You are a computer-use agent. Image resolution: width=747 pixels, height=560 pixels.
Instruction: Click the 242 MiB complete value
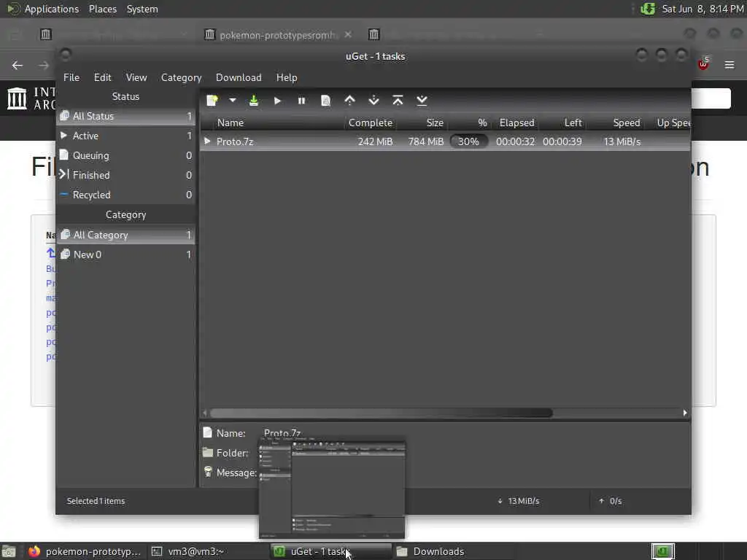[376, 141]
